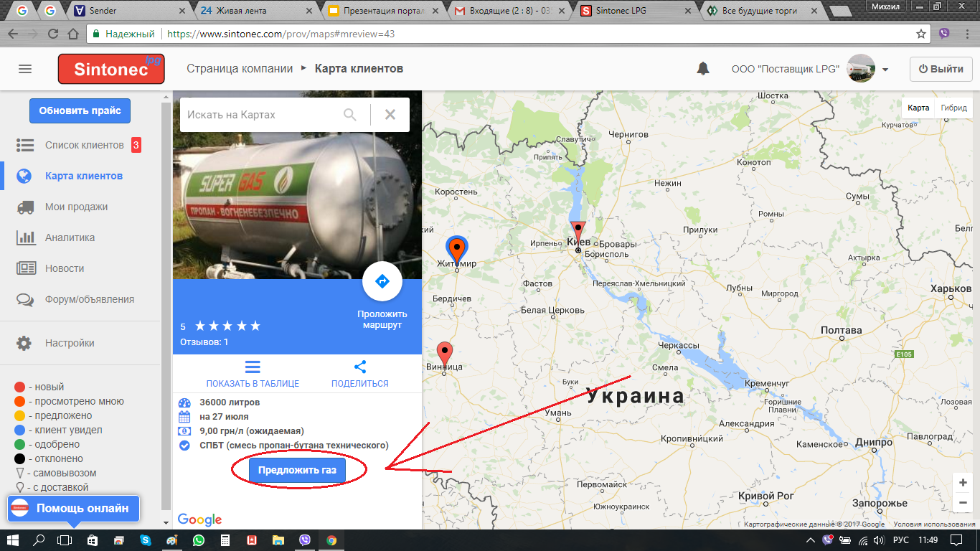Click the triangular pickup marker at Киев
The height and width of the screenshot is (551, 980).
(x=578, y=232)
